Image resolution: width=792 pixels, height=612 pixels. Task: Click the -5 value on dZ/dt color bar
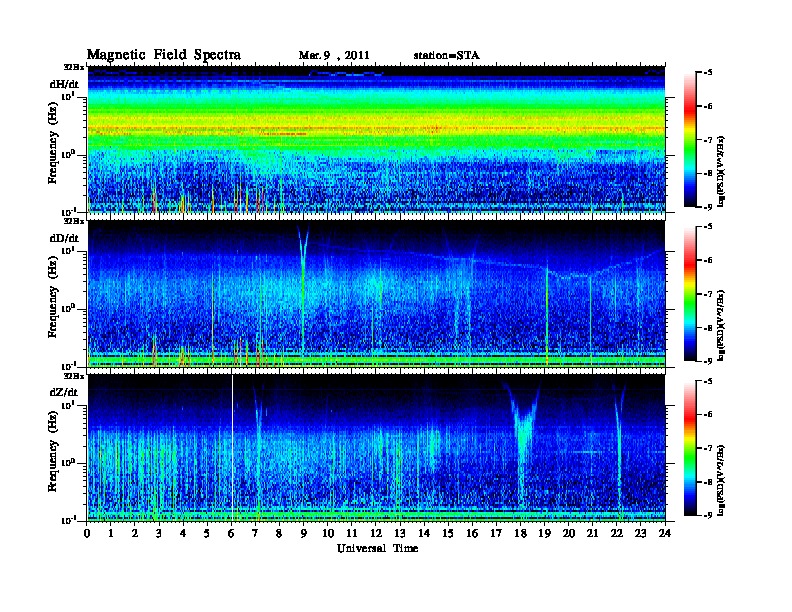[x=708, y=381]
